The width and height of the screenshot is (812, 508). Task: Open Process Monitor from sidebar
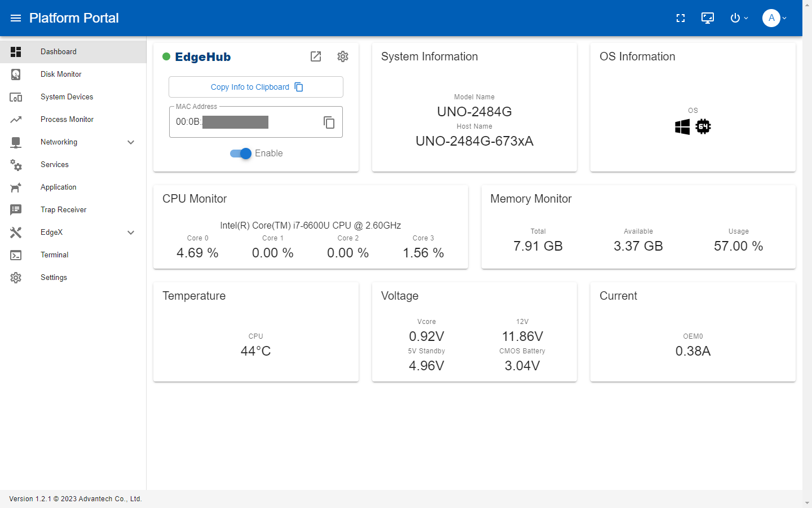point(67,120)
